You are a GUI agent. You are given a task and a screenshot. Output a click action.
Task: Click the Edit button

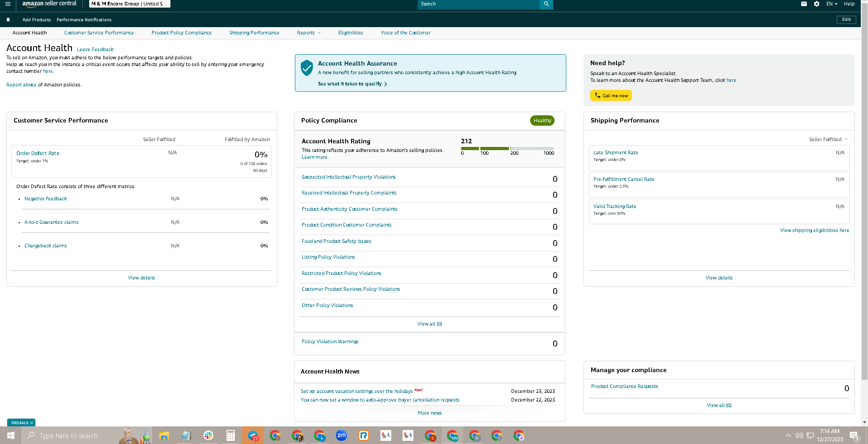pyautogui.click(x=846, y=19)
